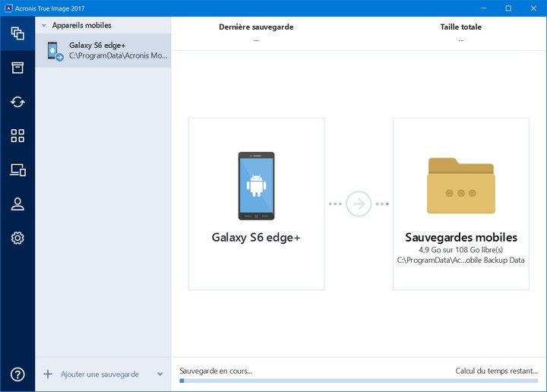Open the Ajouter une sauvegarde dropdown arrow

coord(160,375)
